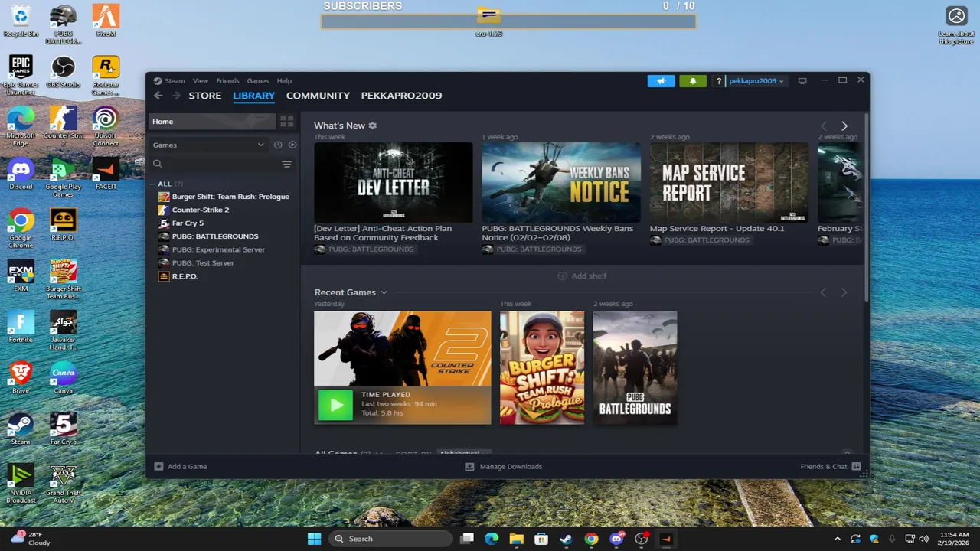Viewport: 980px width, 551px height.
Task: Go to the COMMUNITY tab
Action: point(318,96)
